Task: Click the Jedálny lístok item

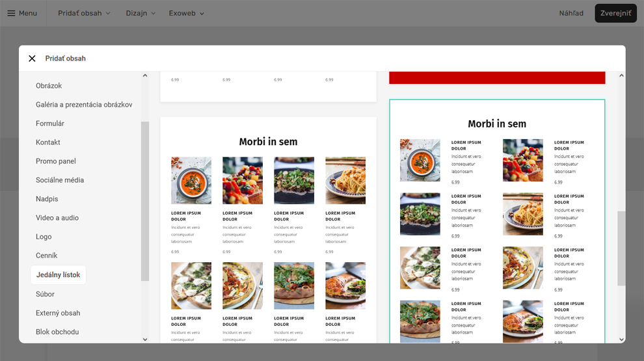Action: pyautogui.click(x=58, y=274)
